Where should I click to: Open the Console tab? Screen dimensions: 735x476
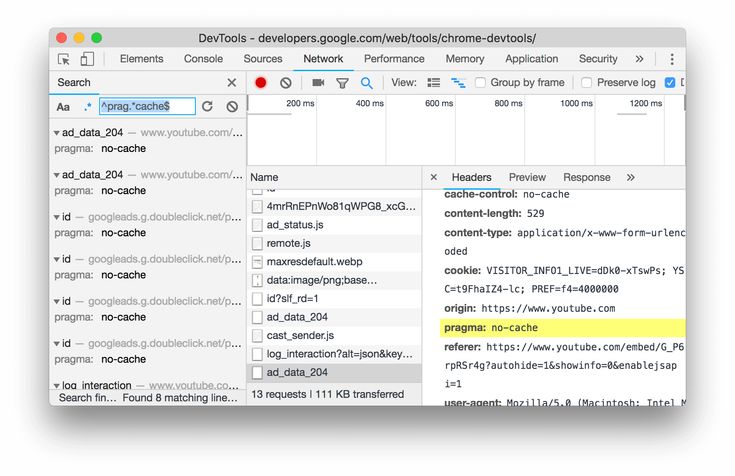coord(203,59)
